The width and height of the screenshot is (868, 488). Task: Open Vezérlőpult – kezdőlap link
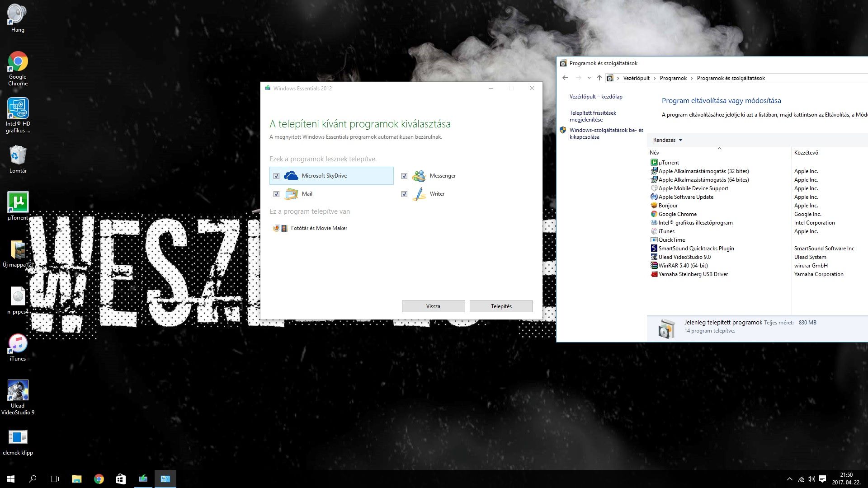click(x=596, y=97)
